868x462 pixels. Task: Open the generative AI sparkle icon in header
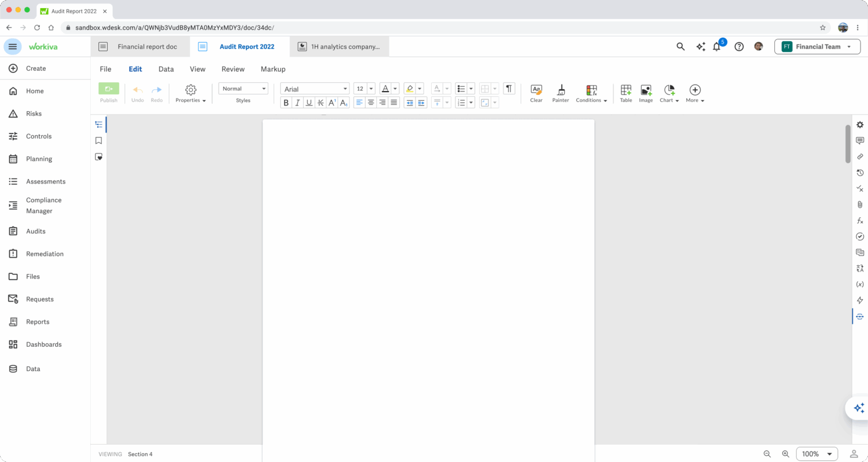[701, 47]
